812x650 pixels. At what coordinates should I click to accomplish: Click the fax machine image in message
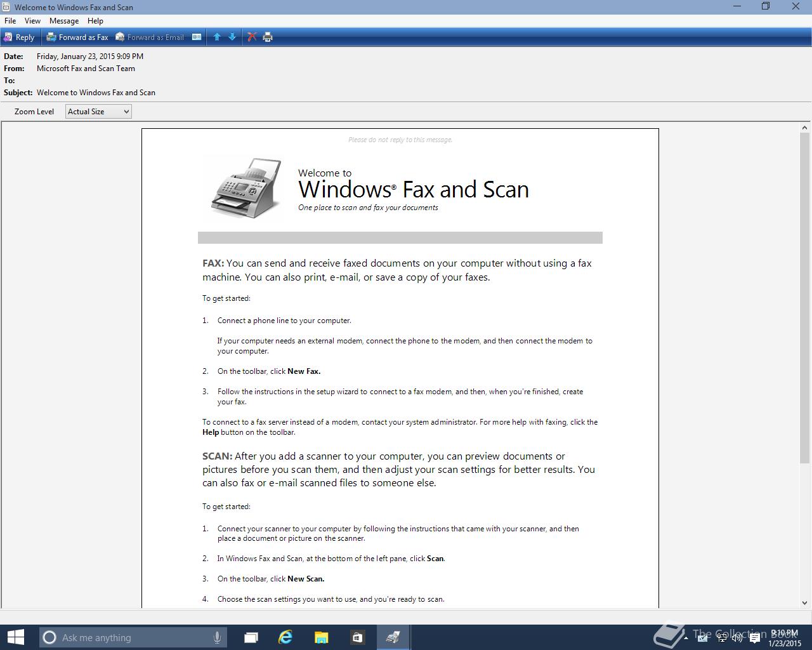pos(247,189)
